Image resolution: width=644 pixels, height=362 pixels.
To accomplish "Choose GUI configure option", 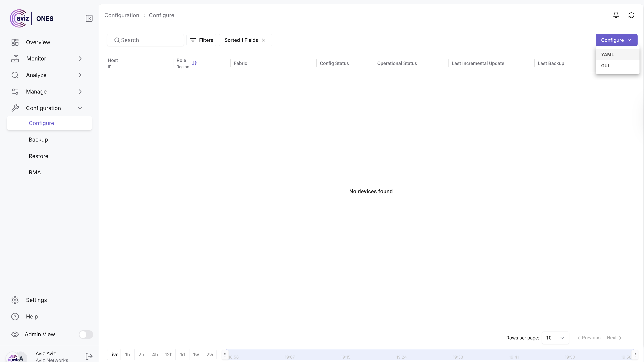I will pyautogui.click(x=605, y=66).
